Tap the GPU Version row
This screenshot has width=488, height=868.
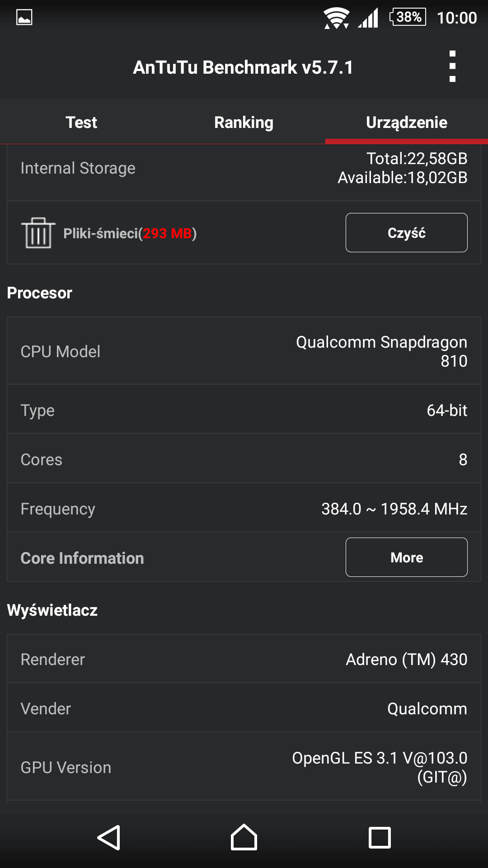click(244, 767)
